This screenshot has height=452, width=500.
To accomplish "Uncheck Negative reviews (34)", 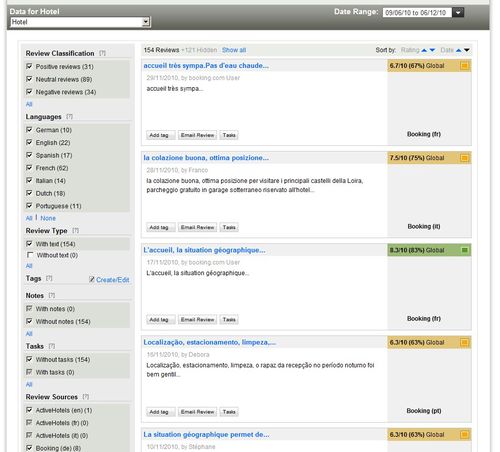I will [29, 92].
